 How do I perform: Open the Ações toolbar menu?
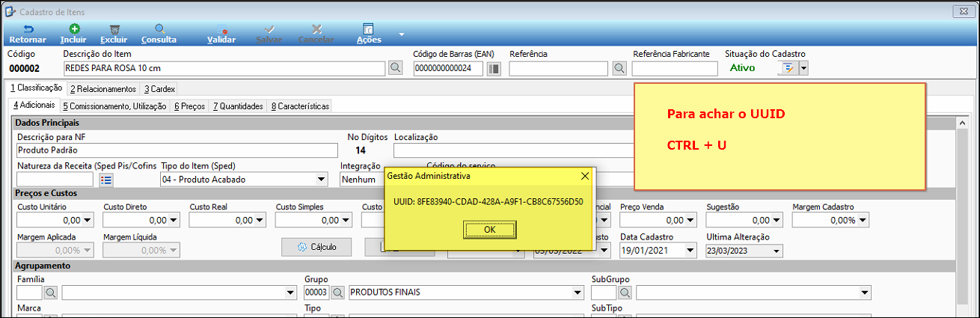point(368,34)
